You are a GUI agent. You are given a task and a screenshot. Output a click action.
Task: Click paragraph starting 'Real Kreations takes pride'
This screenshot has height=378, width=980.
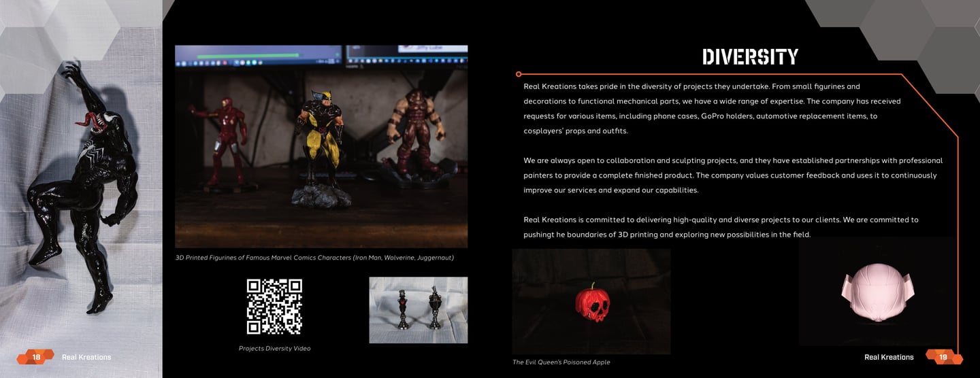(712, 109)
